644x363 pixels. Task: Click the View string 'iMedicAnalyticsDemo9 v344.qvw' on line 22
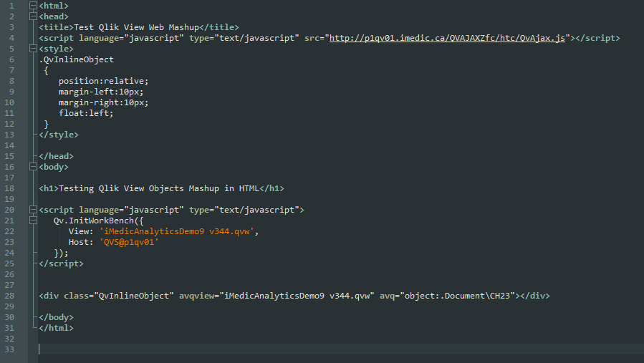tap(177, 231)
